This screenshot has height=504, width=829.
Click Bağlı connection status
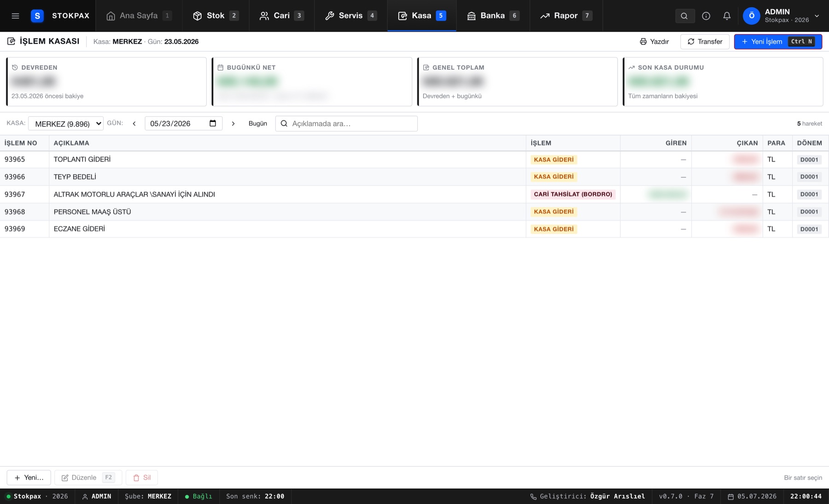198,496
